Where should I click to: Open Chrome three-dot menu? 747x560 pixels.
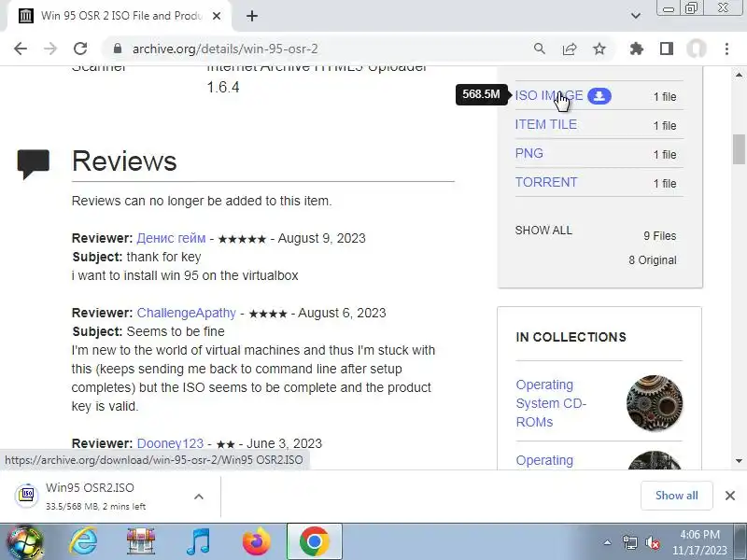[x=726, y=49]
